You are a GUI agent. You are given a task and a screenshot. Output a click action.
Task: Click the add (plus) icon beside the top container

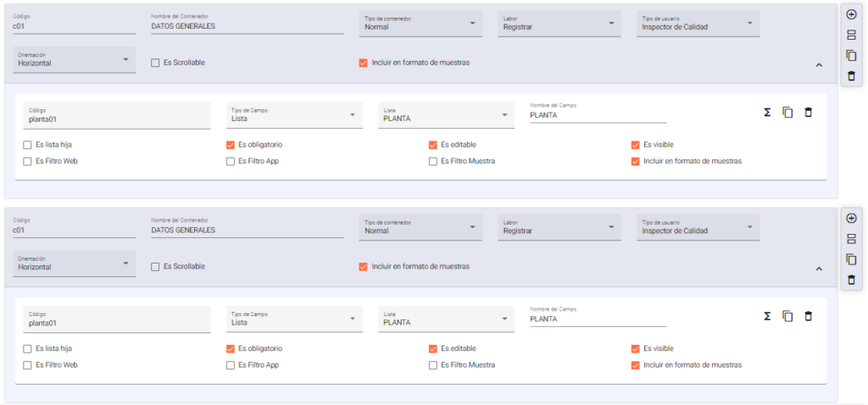coord(851,14)
